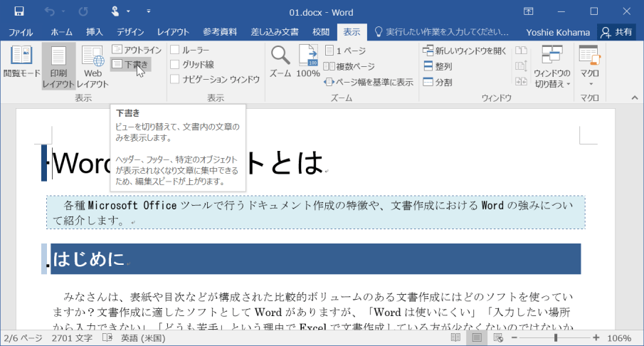Collapse the ribbon with the chevron
Screen dimensions: 644x346
pos(635,98)
